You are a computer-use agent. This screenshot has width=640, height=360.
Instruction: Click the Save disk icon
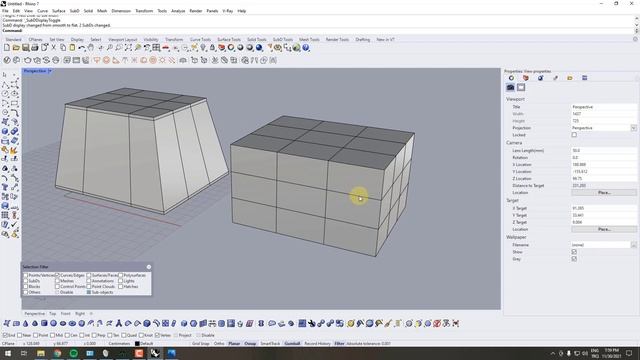(25, 48)
